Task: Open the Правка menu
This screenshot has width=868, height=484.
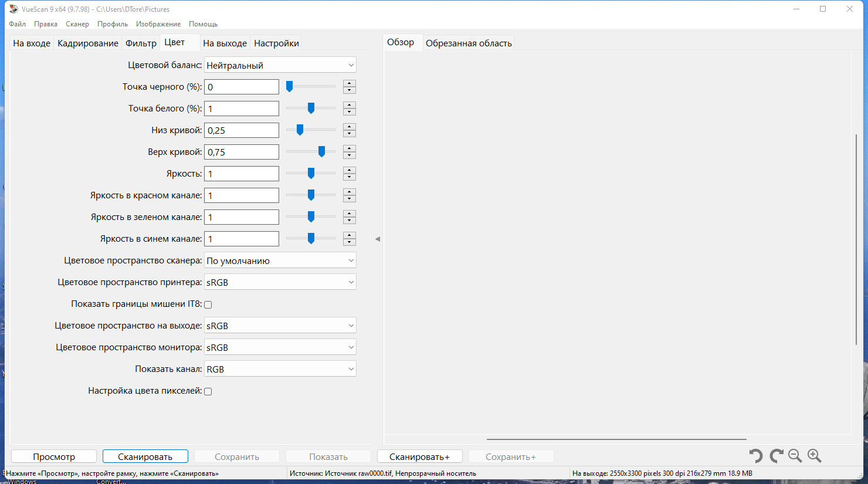Action: coord(46,24)
